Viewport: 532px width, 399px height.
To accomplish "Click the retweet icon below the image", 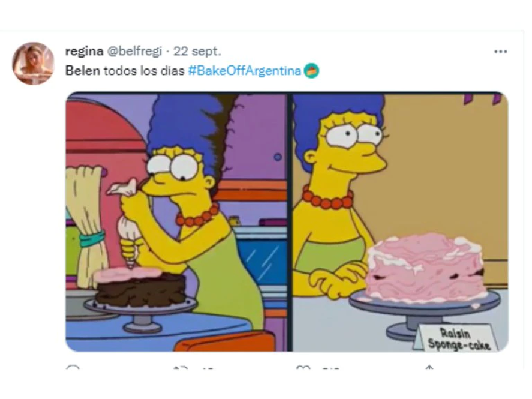I will 181,367.
